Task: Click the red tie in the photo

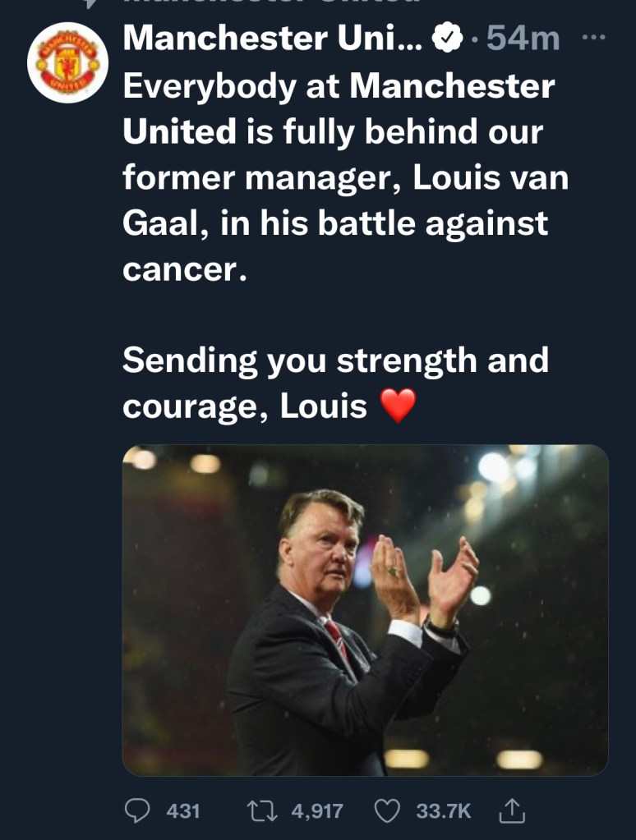Action: tap(337, 636)
